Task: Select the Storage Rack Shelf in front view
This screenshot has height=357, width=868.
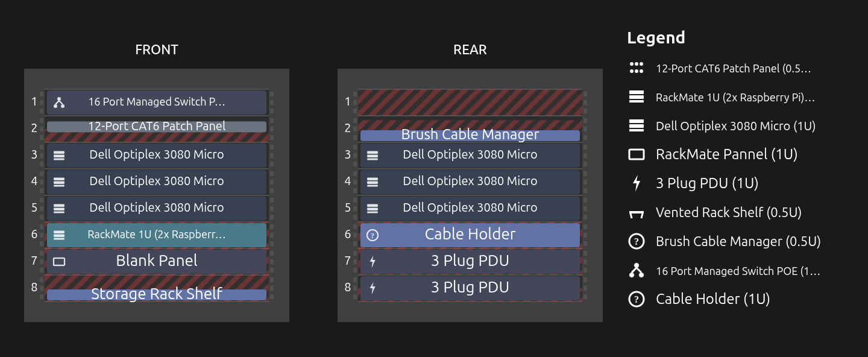Action: click(x=157, y=295)
